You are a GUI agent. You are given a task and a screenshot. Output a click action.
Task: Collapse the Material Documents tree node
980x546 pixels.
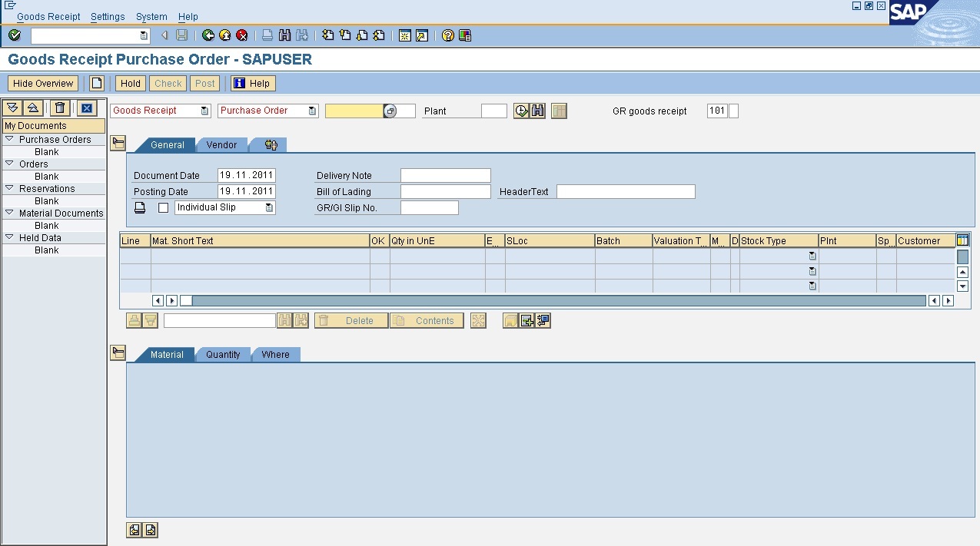point(10,213)
